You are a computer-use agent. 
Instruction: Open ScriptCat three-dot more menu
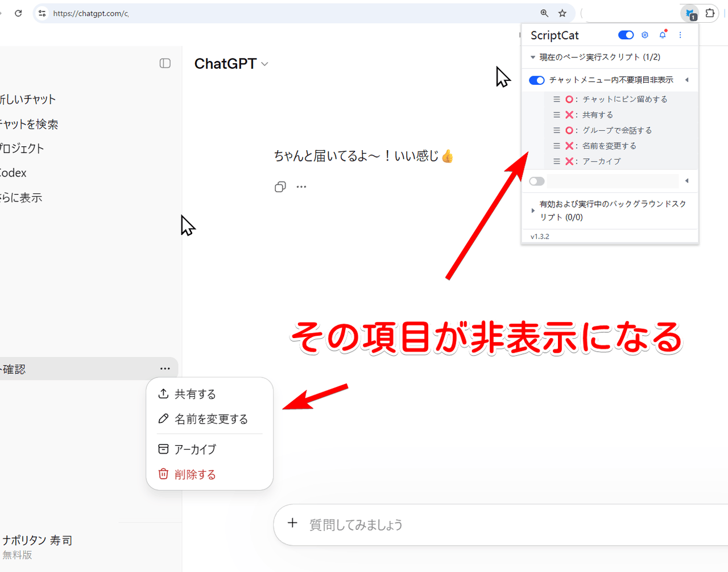tap(680, 35)
